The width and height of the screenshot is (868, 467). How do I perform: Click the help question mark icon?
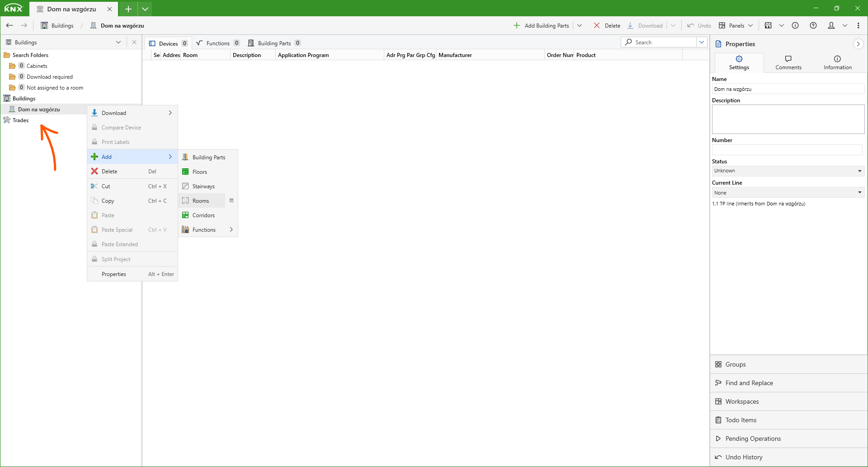tap(813, 26)
